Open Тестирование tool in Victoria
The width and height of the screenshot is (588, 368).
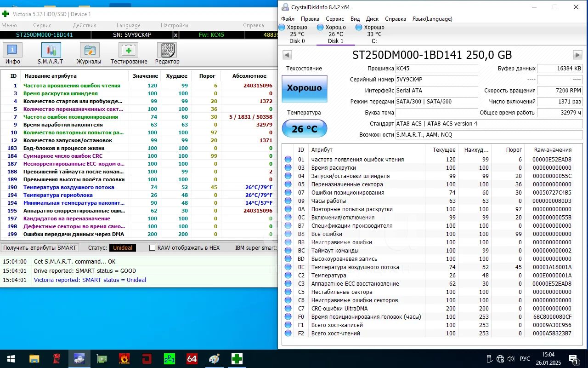(129, 53)
